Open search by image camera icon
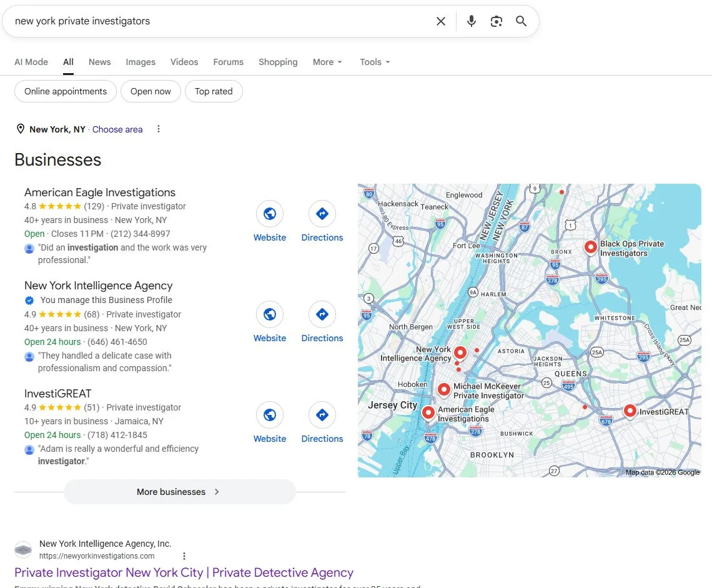712x588 pixels. 497,21
